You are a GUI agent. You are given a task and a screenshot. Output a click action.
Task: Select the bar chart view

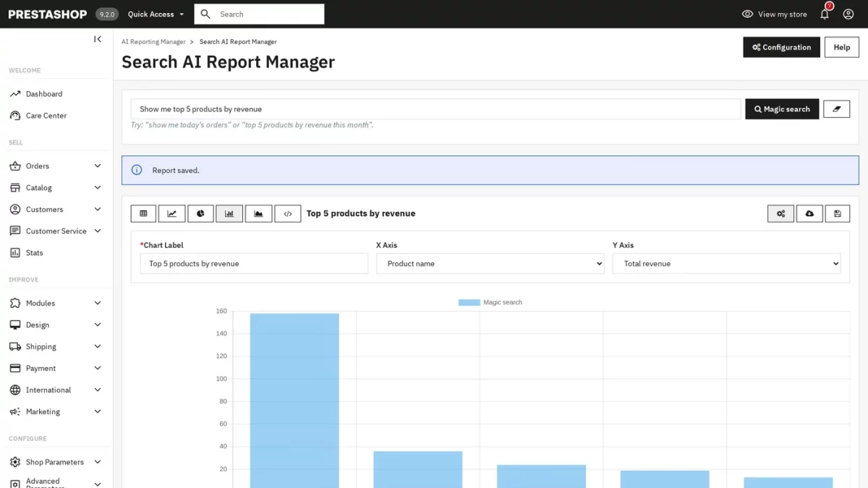(x=229, y=213)
